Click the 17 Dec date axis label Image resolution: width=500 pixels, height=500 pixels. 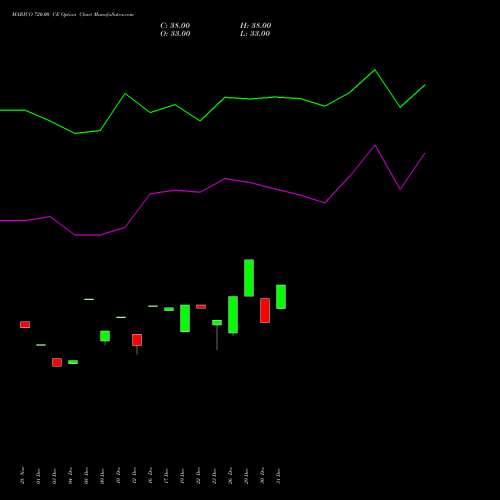coord(166,476)
